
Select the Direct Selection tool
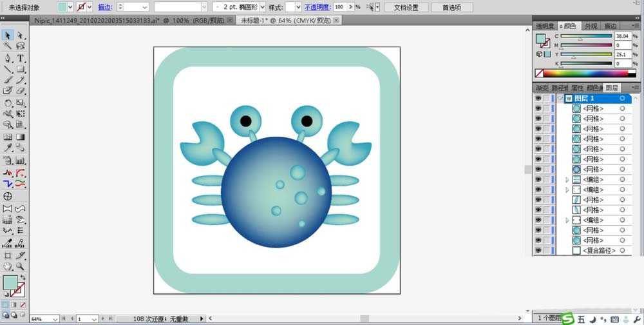pos(21,35)
